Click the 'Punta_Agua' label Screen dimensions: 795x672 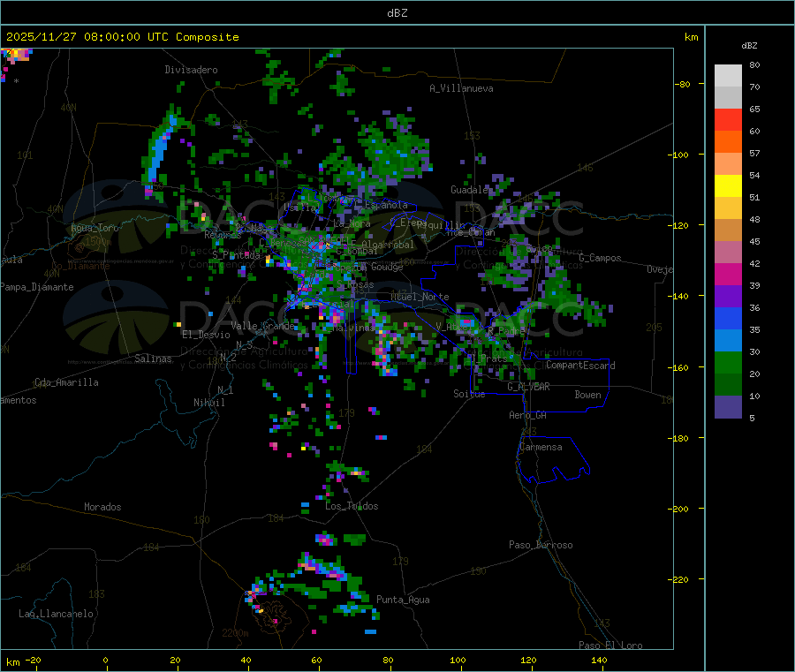403,600
